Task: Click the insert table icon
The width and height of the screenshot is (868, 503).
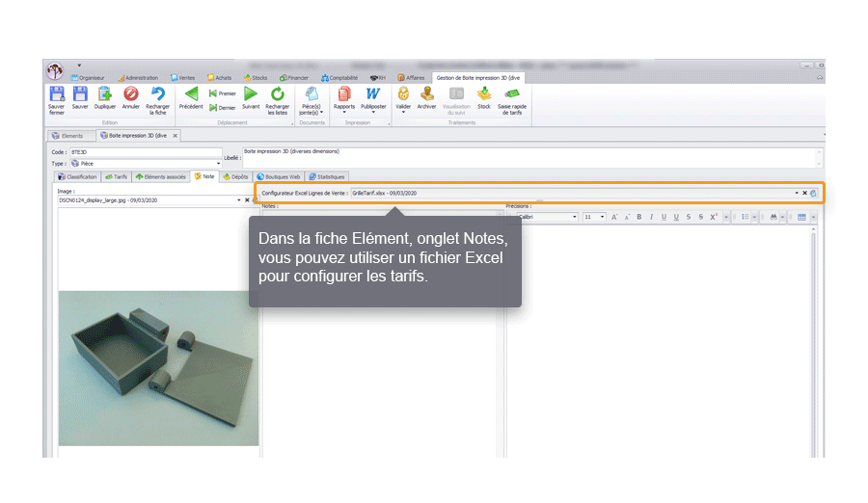Action: [801, 217]
